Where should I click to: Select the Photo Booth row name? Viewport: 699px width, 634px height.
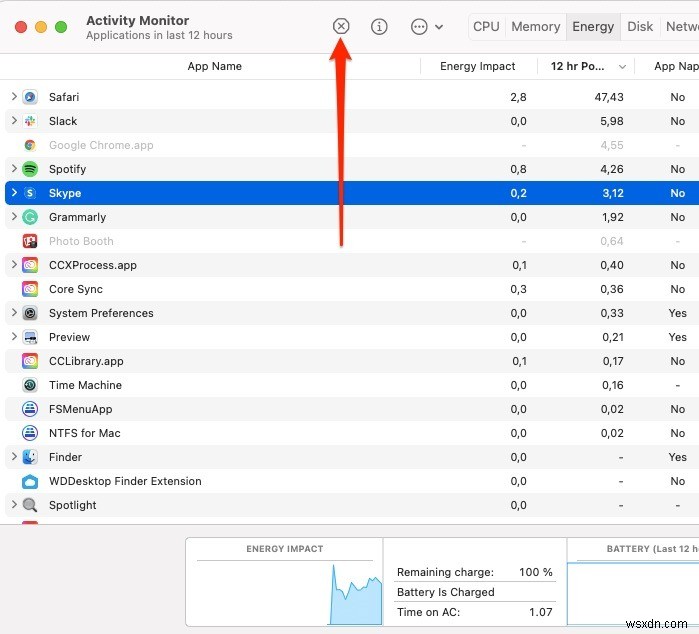[81, 241]
